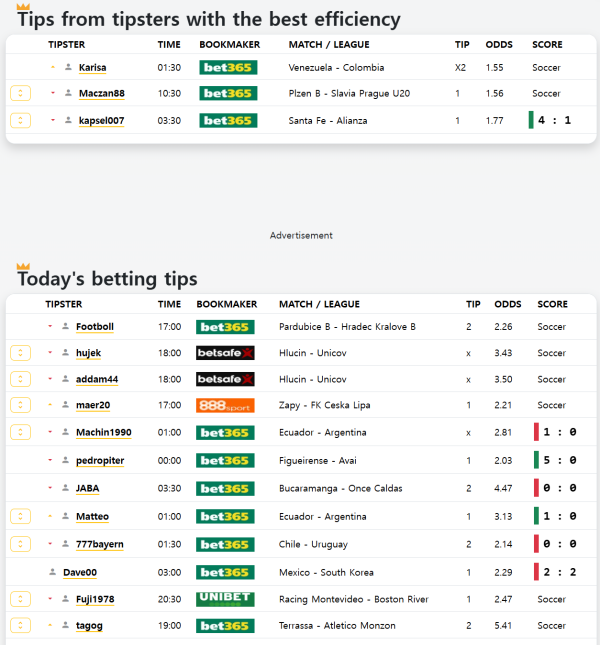
Task: Click the green score bar for Santa Fe - Alianza
Action: (x=532, y=120)
